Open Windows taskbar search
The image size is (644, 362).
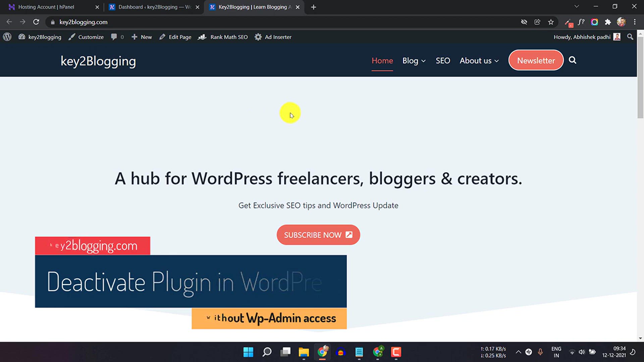[x=267, y=352]
